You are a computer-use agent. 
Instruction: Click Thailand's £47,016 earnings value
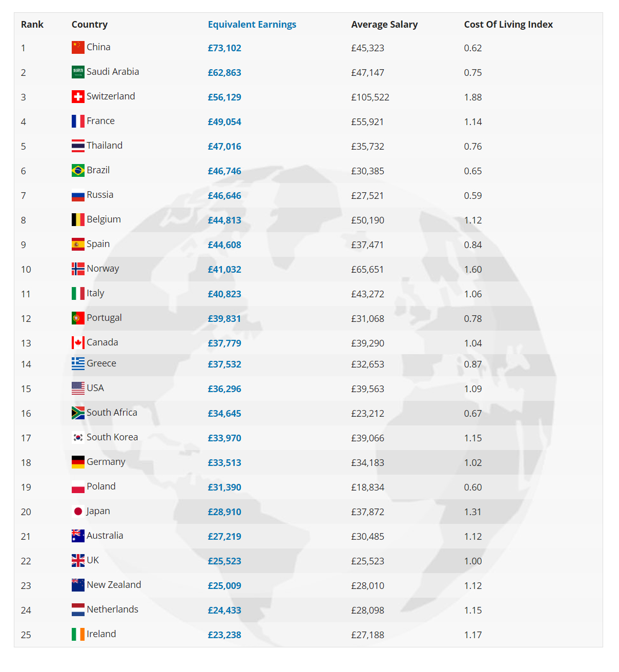click(x=224, y=147)
